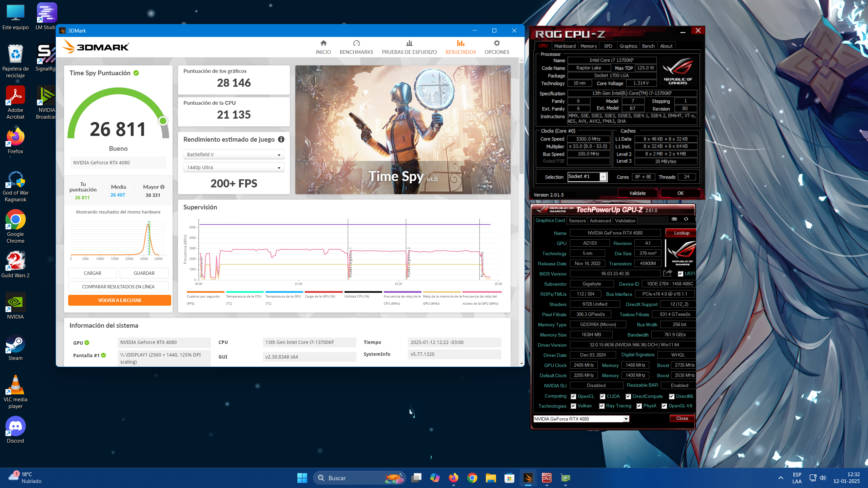Toggle CUDA checkbox in GPU-Z
The width and height of the screenshot is (868, 488).
click(x=602, y=396)
